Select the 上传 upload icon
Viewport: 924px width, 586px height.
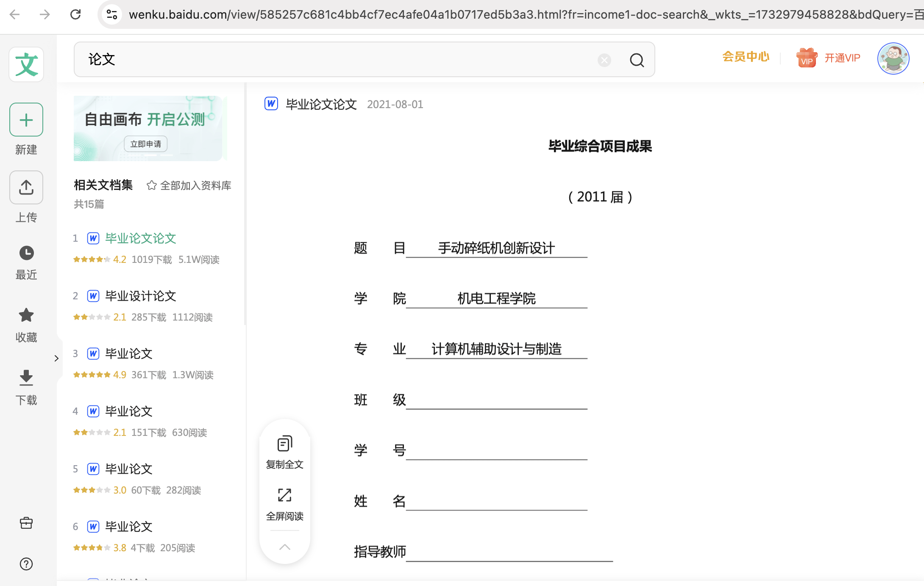point(26,187)
